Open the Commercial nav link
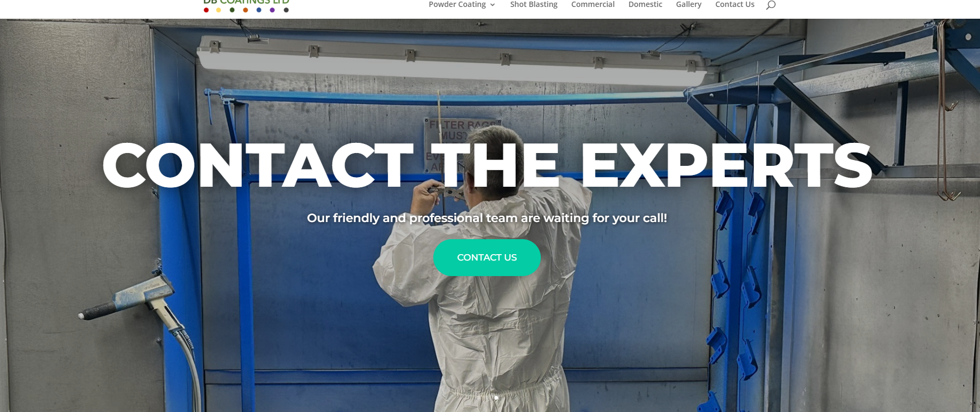Screen dimensions: 980x412 (x=593, y=4)
